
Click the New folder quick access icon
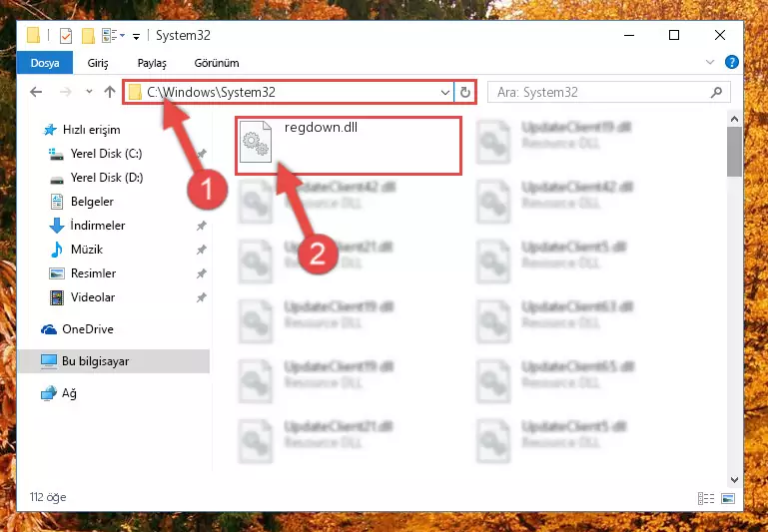point(88,36)
